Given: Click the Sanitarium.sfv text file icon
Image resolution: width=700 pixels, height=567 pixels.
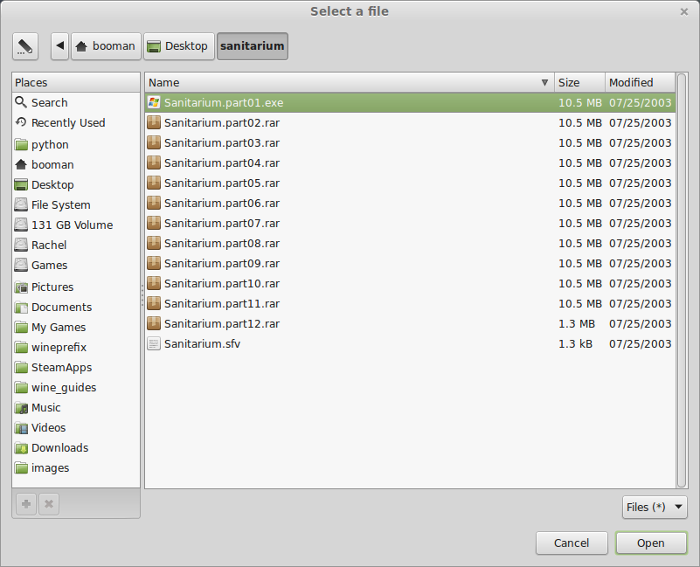Looking at the screenshot, I should 154,343.
